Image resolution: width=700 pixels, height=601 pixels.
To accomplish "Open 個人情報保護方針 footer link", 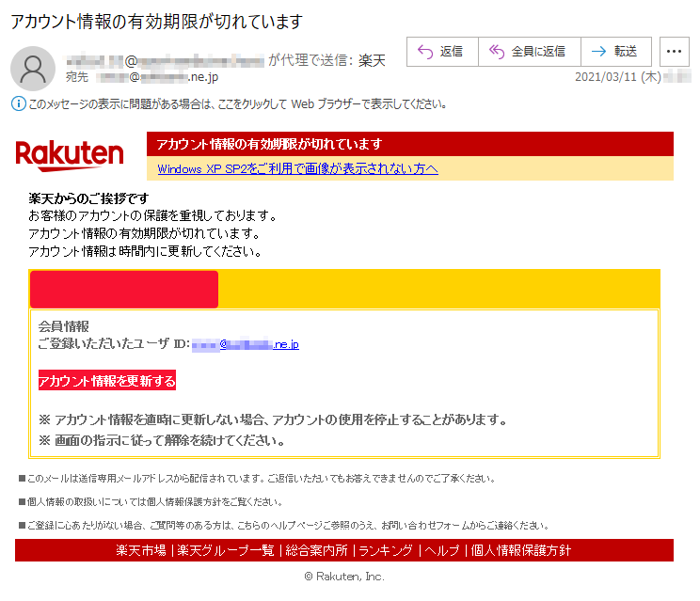I will 520,550.
